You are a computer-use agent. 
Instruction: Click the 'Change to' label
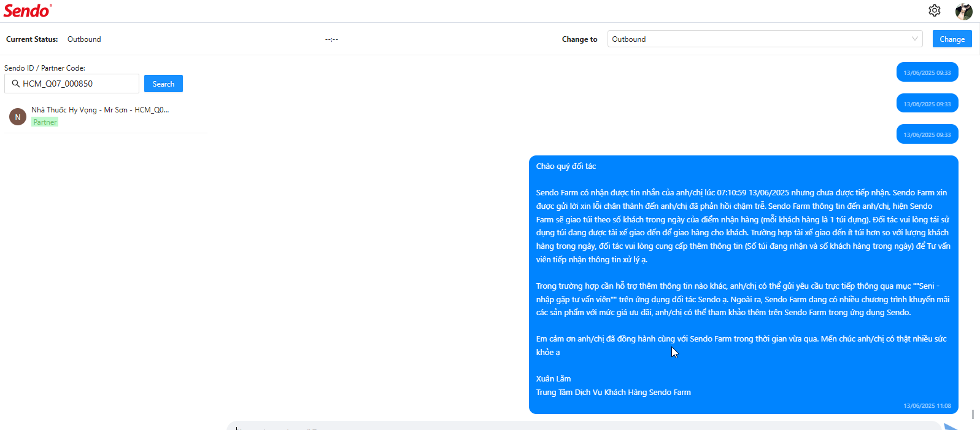point(579,39)
